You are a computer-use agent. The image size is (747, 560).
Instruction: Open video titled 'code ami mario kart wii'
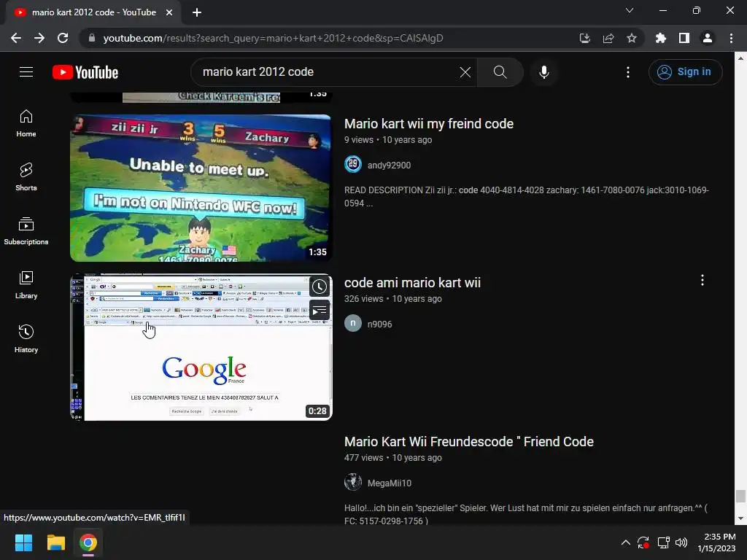pos(412,283)
